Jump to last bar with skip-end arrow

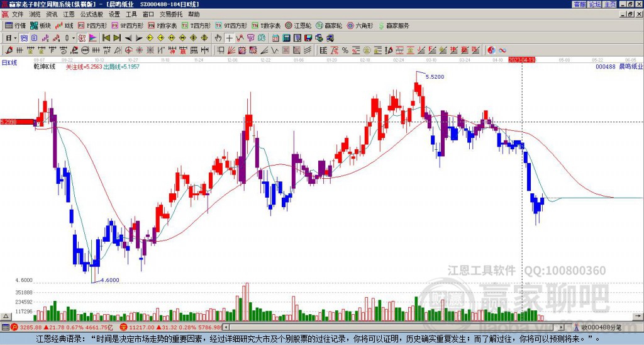(116, 38)
